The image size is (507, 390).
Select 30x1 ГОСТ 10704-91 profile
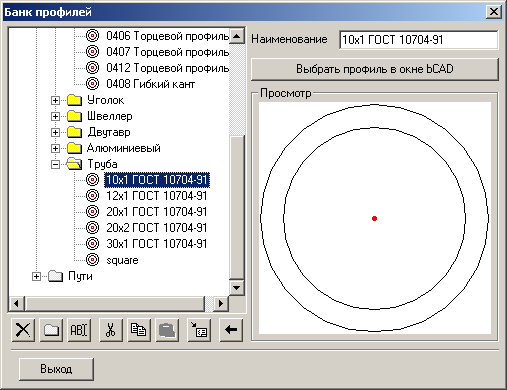point(157,244)
